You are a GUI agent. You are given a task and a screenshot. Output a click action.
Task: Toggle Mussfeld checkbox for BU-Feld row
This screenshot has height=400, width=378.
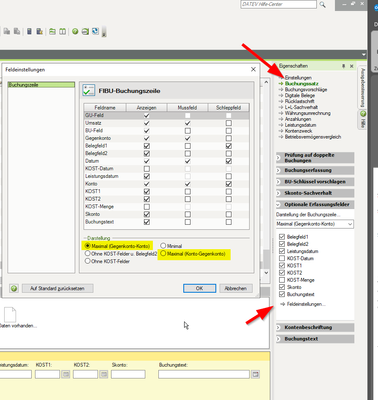tap(188, 131)
